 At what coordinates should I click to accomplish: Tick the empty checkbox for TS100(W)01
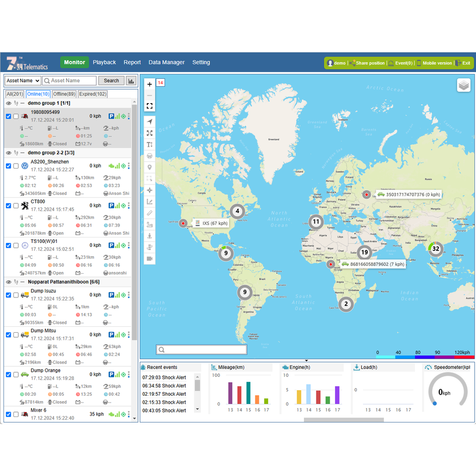pyautogui.click(x=16, y=245)
